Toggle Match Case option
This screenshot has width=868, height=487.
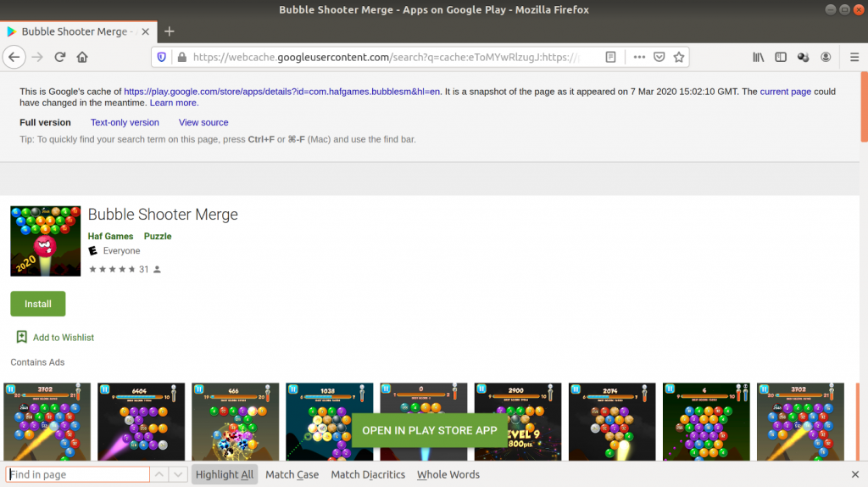coord(292,474)
